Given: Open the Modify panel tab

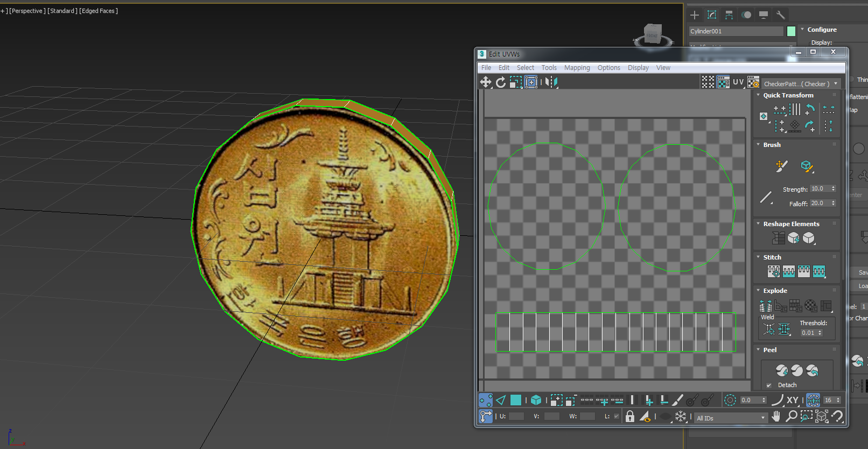Looking at the screenshot, I should coord(712,15).
